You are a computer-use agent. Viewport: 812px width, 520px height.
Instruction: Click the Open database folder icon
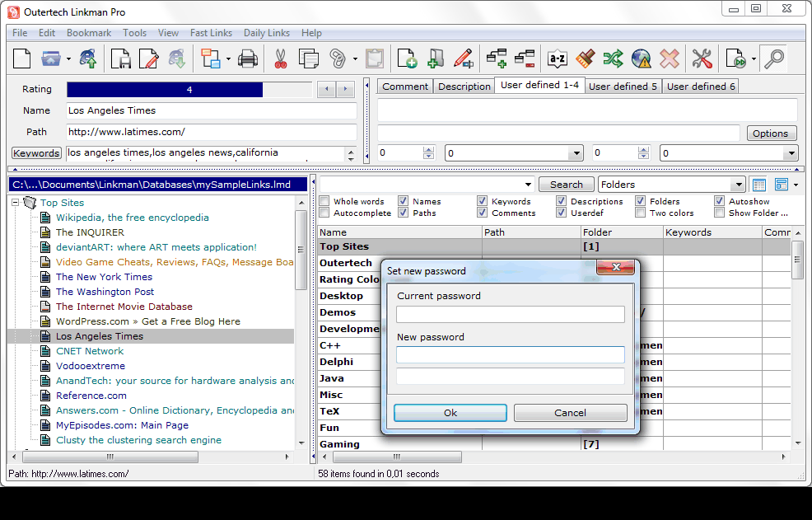pyautogui.click(x=51, y=59)
